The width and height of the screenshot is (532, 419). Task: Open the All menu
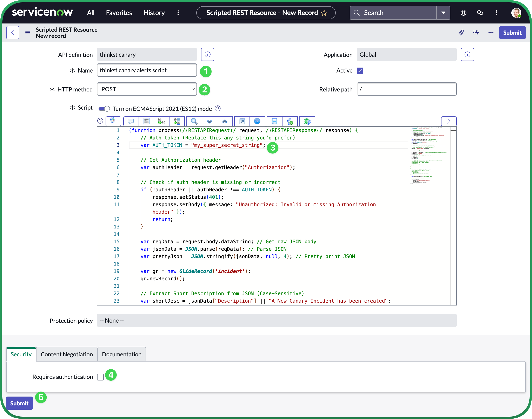tap(91, 13)
